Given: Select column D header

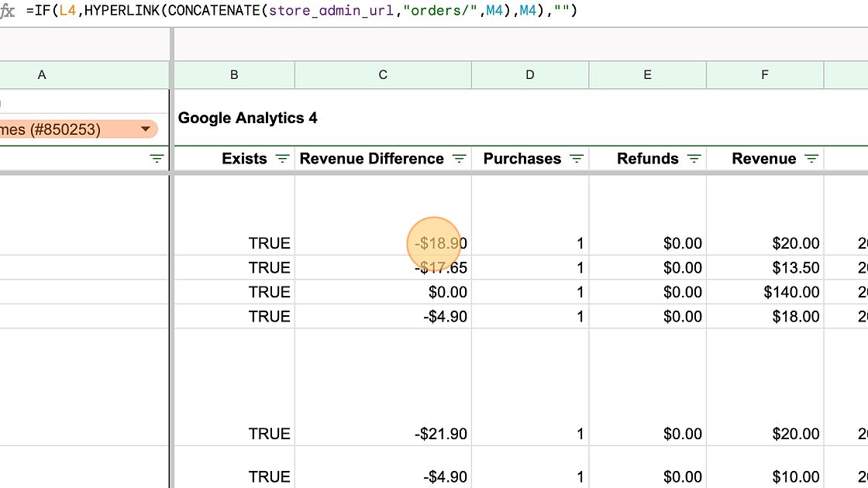Looking at the screenshot, I should [530, 75].
